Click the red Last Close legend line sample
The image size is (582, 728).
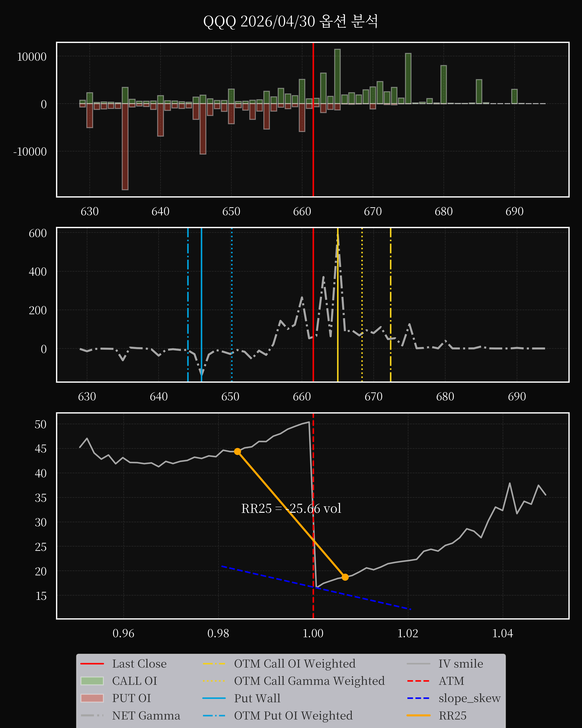92,664
